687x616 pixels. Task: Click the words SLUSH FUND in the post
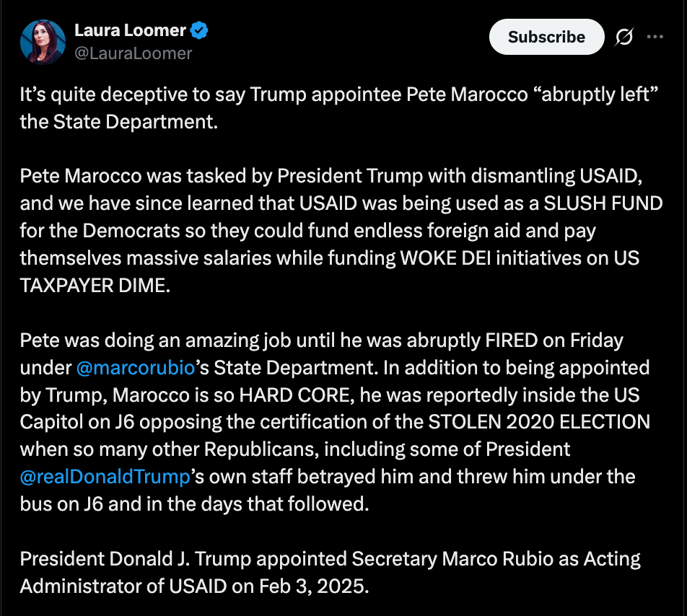point(602,203)
